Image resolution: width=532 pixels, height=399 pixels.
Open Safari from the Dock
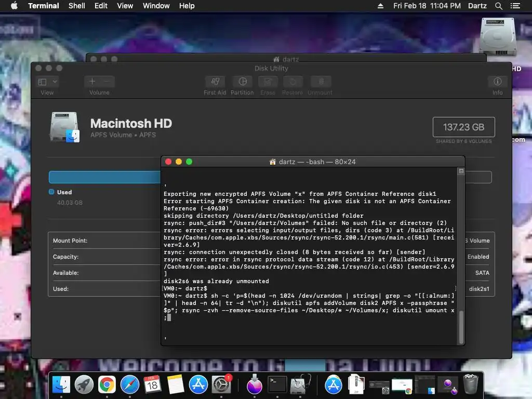pyautogui.click(x=129, y=385)
